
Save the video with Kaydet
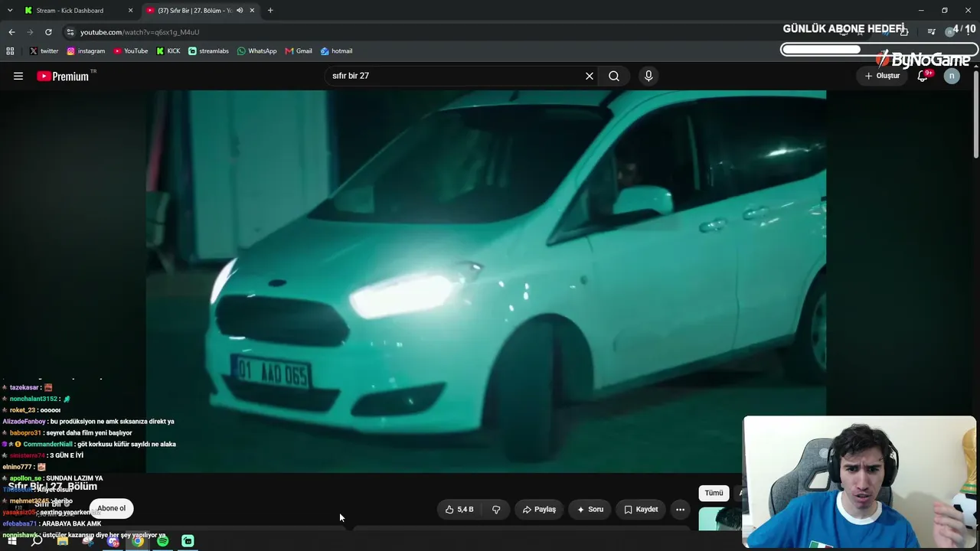pyautogui.click(x=641, y=509)
